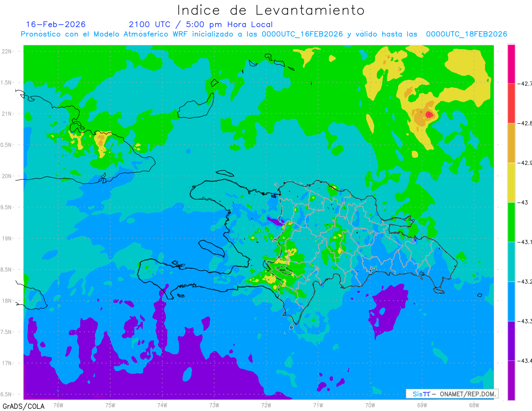Viewport: 532px width, 411px height.
Task: Click the '19N' latitude label
Action: 7,238
